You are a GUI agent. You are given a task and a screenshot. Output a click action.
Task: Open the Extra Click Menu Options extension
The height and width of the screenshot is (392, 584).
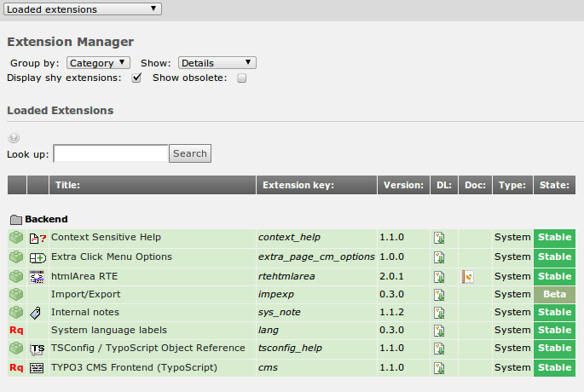coord(111,257)
